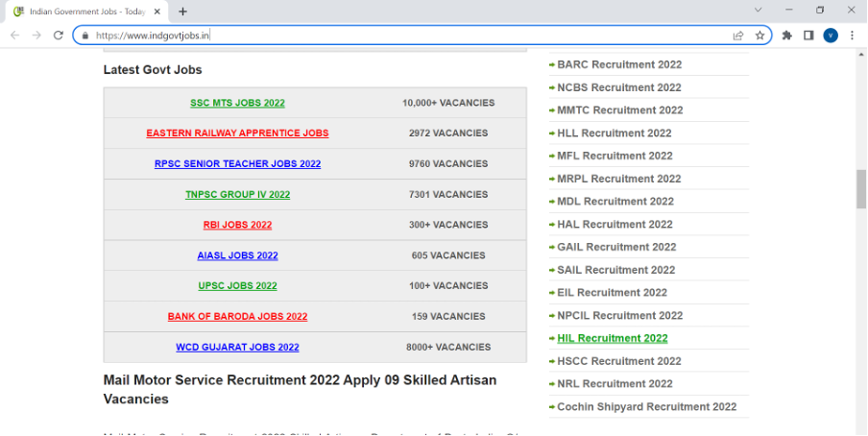Open the RBI JOBS 2022 link
Screen dimensions: 868x436
click(237, 225)
